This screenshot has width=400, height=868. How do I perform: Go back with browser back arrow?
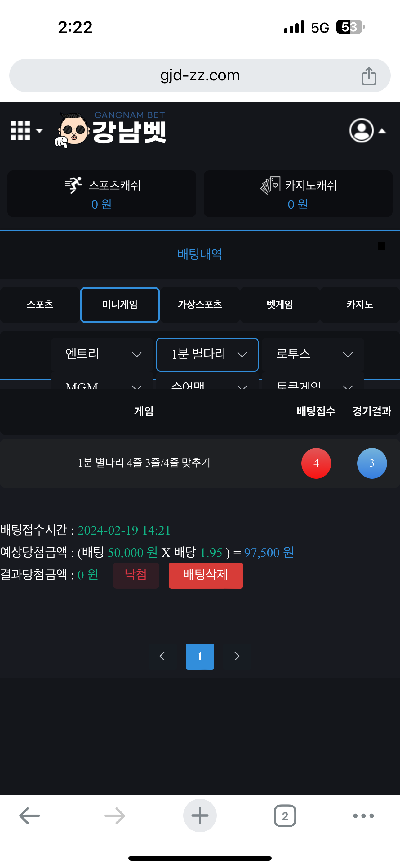[30, 816]
